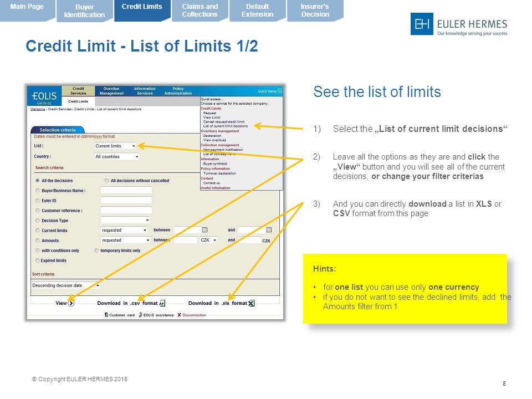Screen dimensions: 532x399
Task: Click Current limits 'between' date field
Action: (x=187, y=230)
